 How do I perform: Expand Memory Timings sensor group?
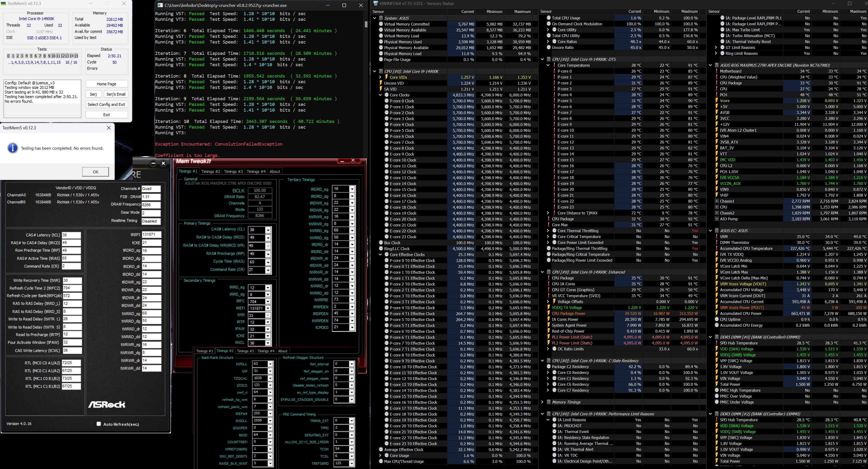[x=542, y=402]
